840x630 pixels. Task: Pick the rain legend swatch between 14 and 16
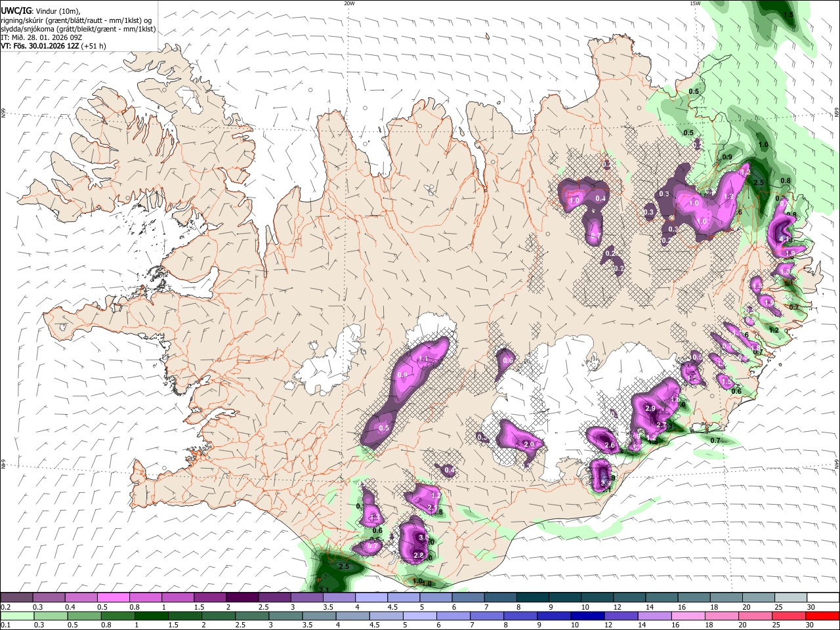click(655, 616)
